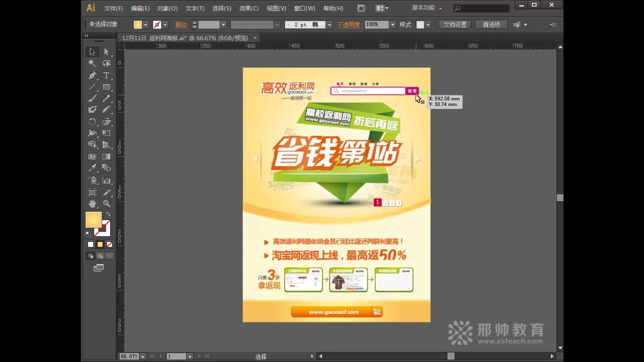644x362 pixels.
Task: Click the 首选项 button
Action: [x=492, y=25]
